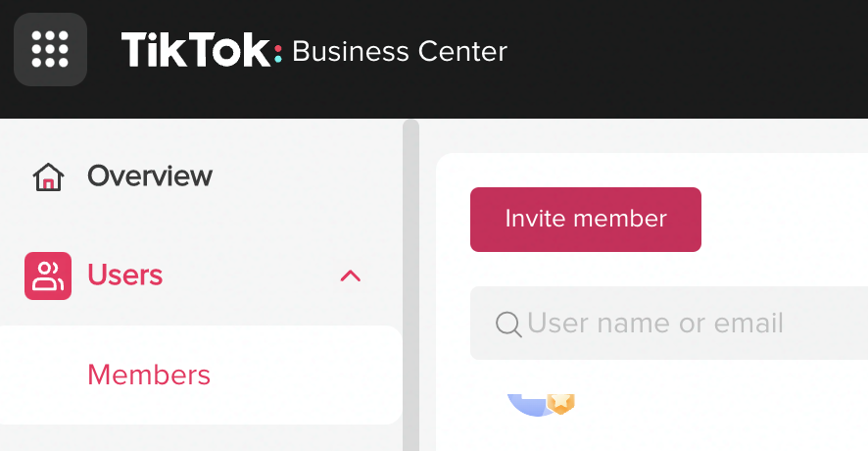Click the TikTok wordmark logo

[194, 50]
